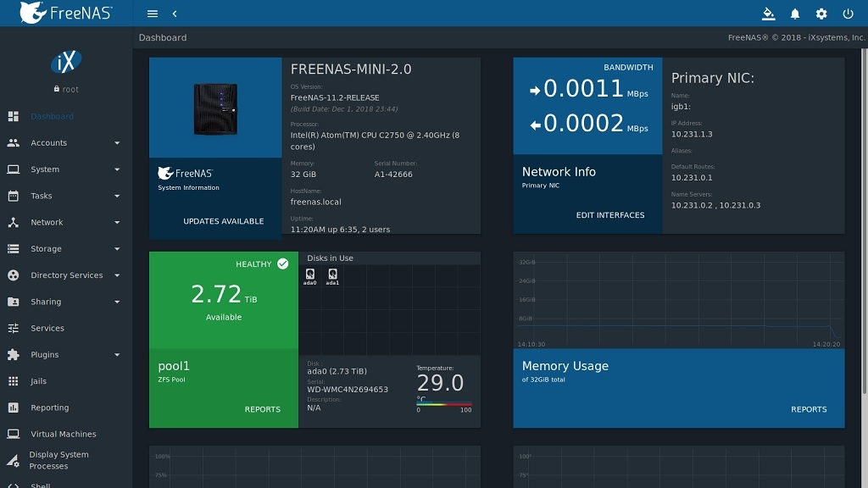Open the alerts bell icon
Screen dimensions: 868x488
pos(795,14)
